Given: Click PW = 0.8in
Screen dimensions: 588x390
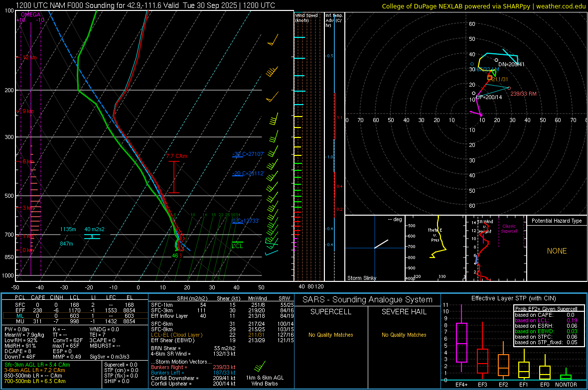Looking at the screenshot, I should 16,329.
